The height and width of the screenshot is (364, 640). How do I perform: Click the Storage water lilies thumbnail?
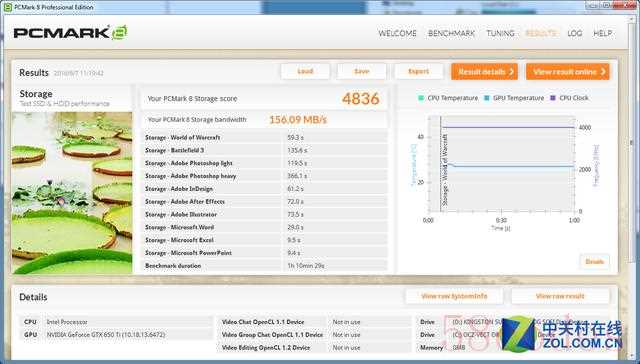72,193
